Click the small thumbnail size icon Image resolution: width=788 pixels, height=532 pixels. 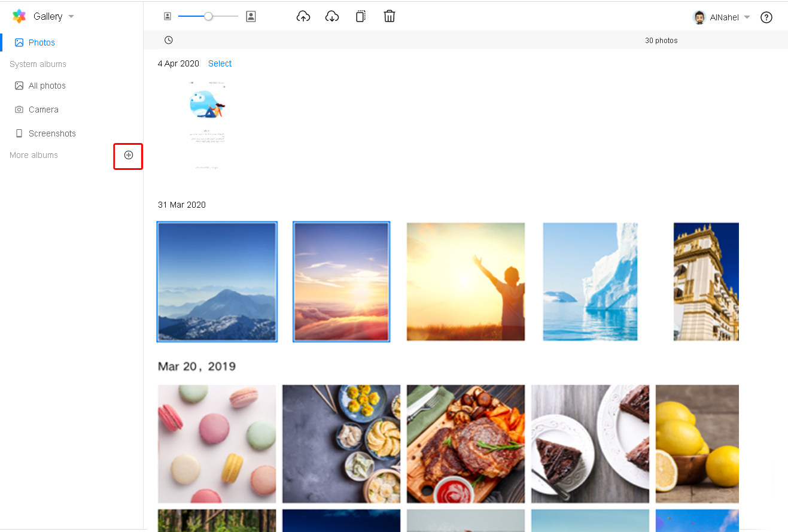pos(168,17)
